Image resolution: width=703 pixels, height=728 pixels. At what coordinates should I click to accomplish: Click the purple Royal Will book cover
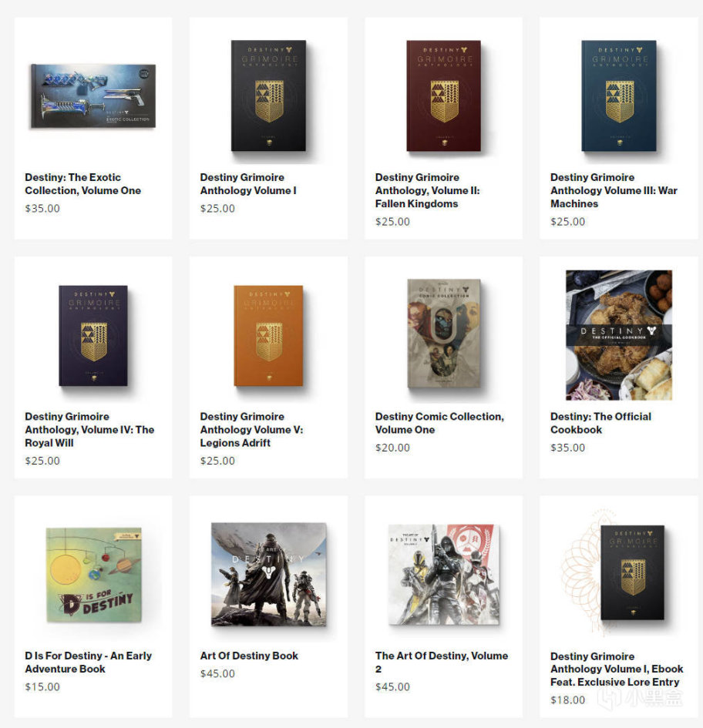tap(93, 335)
